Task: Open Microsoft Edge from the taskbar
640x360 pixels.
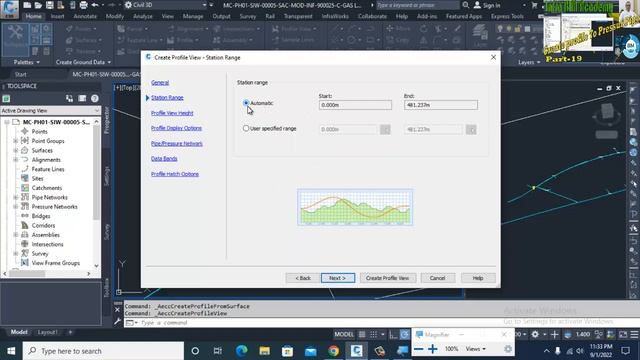Action: pyautogui.click(x=242, y=351)
